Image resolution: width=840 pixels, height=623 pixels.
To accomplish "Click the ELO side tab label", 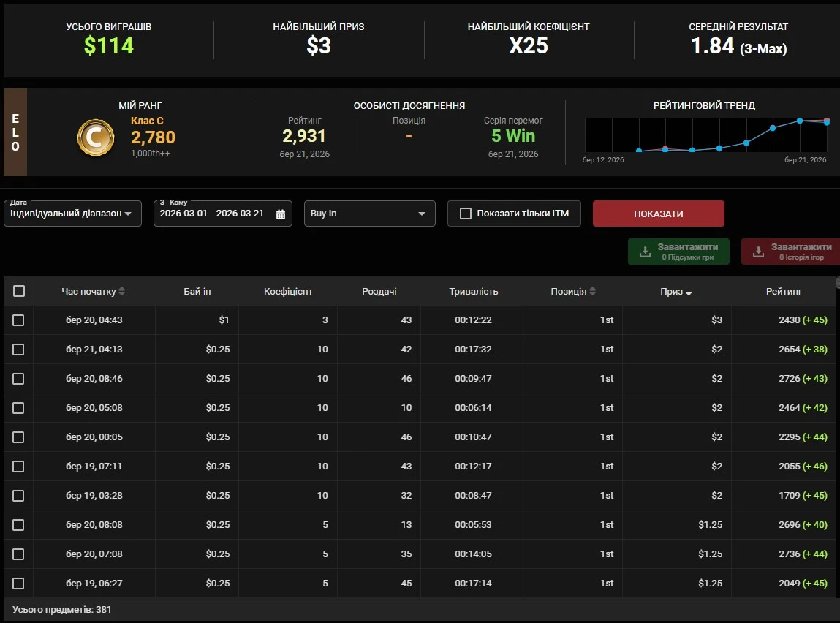I will coord(15,132).
